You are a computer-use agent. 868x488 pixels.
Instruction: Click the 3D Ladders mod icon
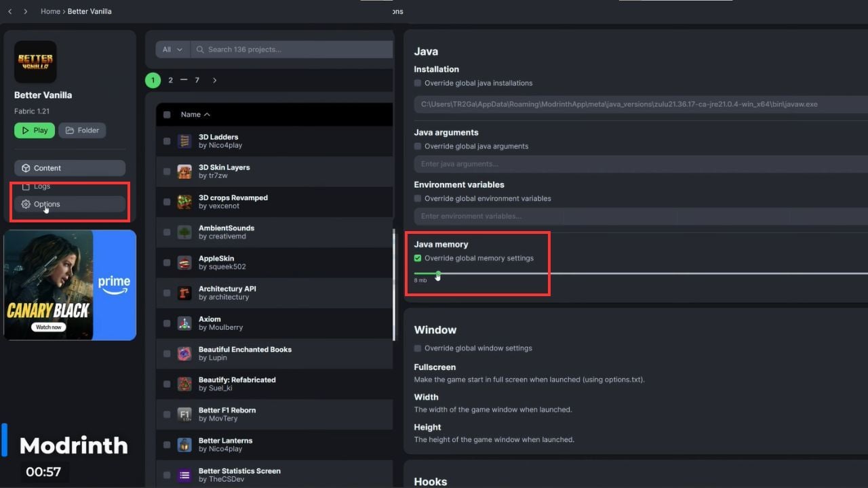pos(184,141)
